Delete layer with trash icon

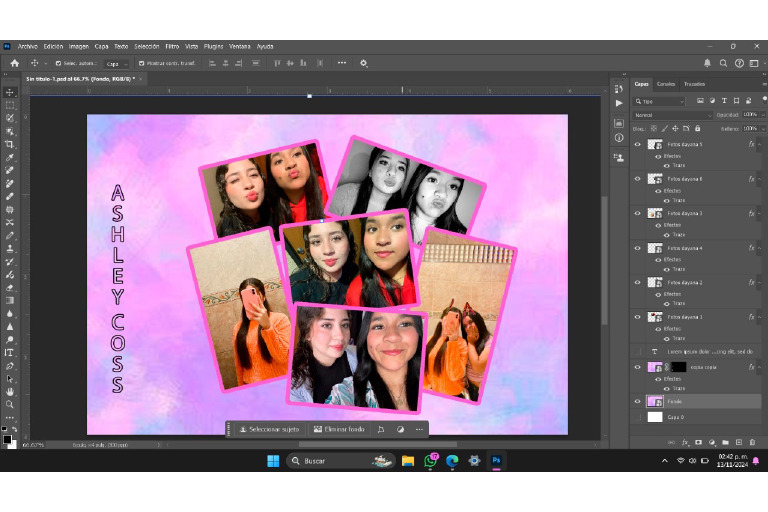[752, 442]
